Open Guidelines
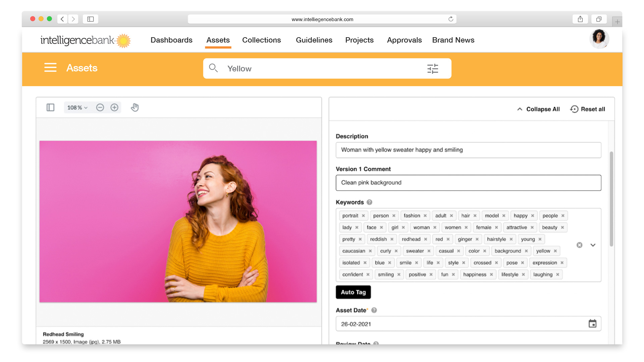This screenshot has width=644, height=362. point(314,40)
